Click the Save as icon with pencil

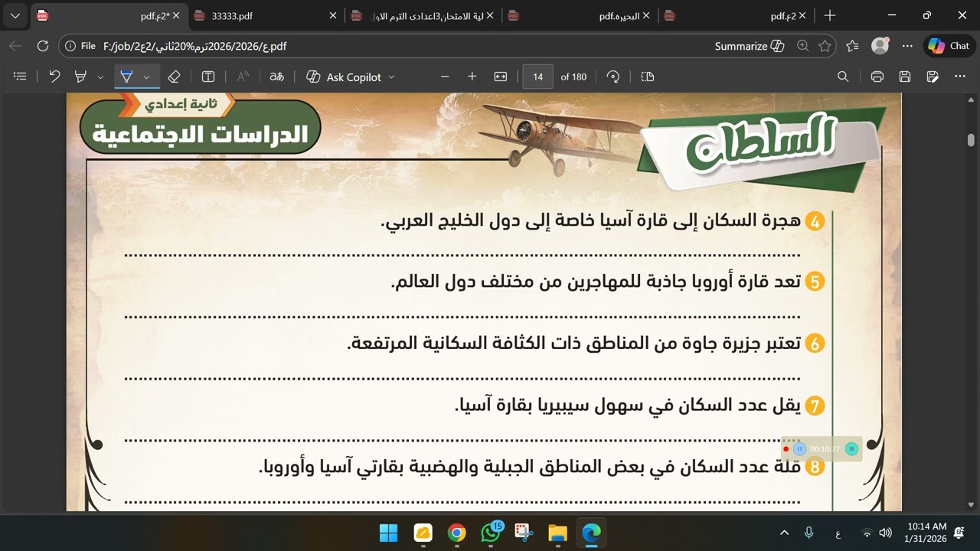pyautogui.click(x=933, y=77)
